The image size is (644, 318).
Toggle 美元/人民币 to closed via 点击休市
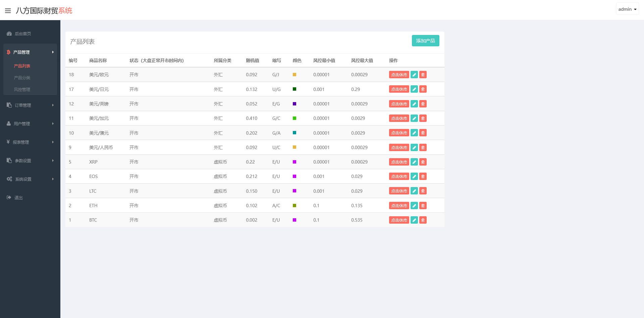click(x=399, y=147)
